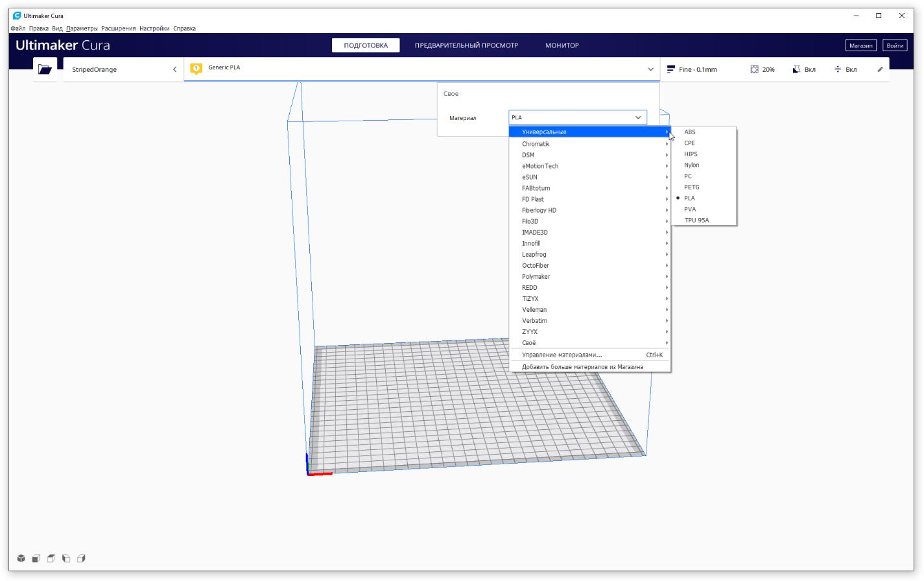Screen dimensions: 924x581
Task: Open file using the folder icon
Action: (x=45, y=69)
